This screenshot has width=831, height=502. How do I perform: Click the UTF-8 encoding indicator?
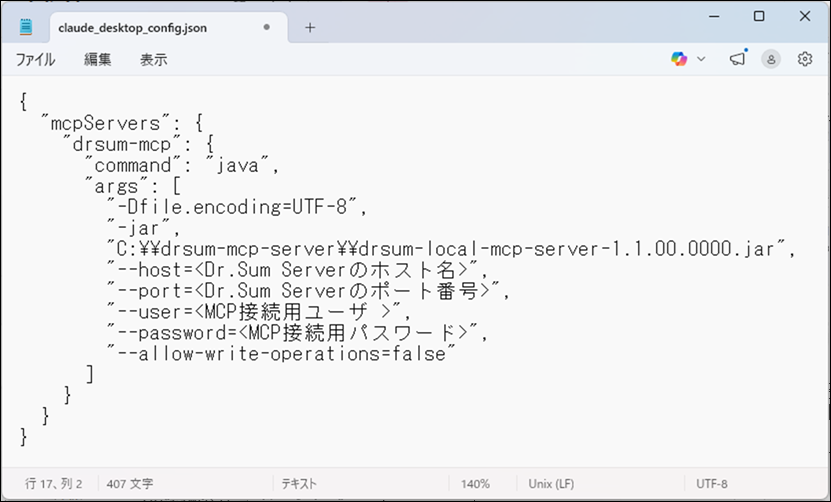(x=711, y=483)
